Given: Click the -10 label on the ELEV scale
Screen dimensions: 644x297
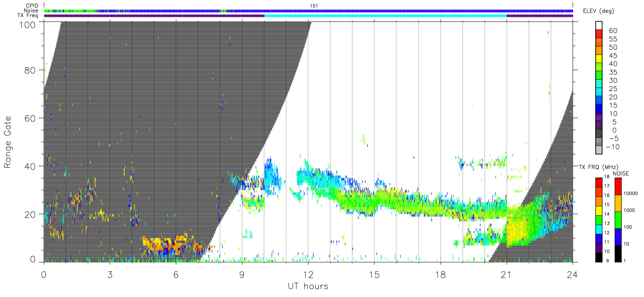Looking at the screenshot, I should (611, 147).
